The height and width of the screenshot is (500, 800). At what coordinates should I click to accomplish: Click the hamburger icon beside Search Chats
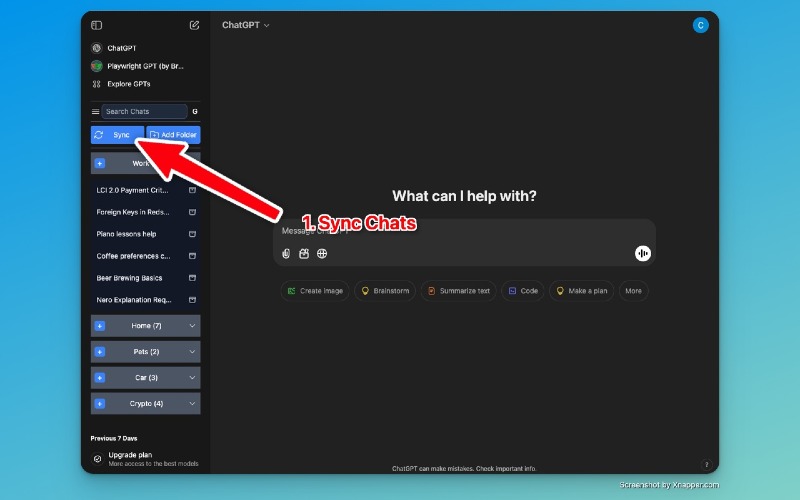[x=95, y=111]
